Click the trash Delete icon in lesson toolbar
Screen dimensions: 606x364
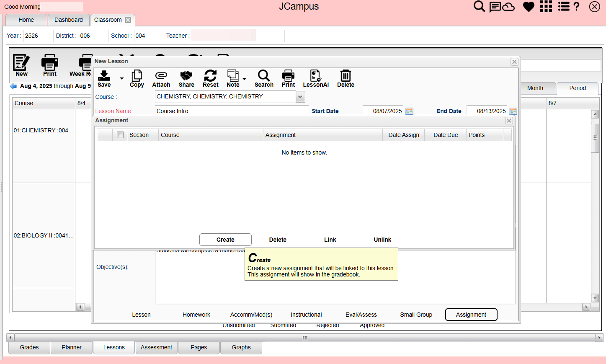point(346,75)
